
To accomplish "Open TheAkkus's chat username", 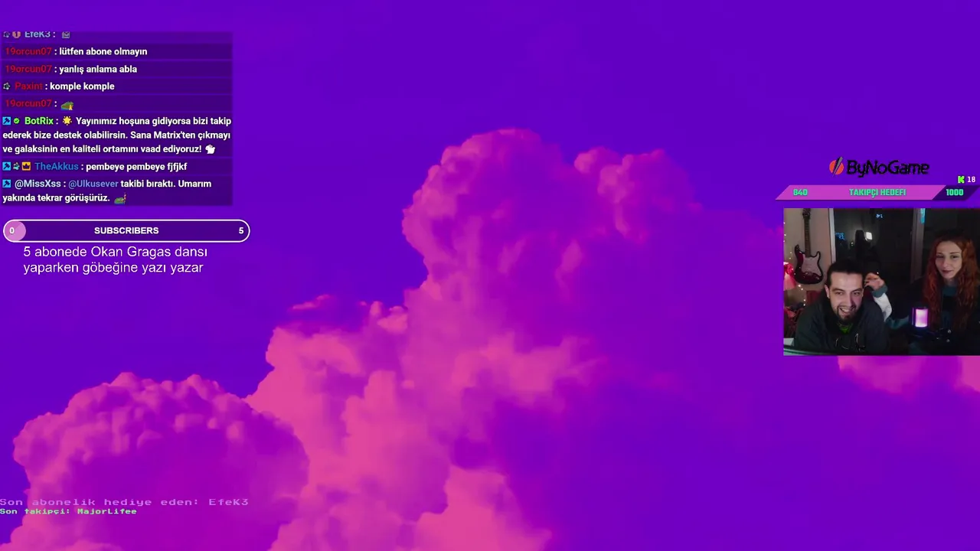I will coord(57,166).
